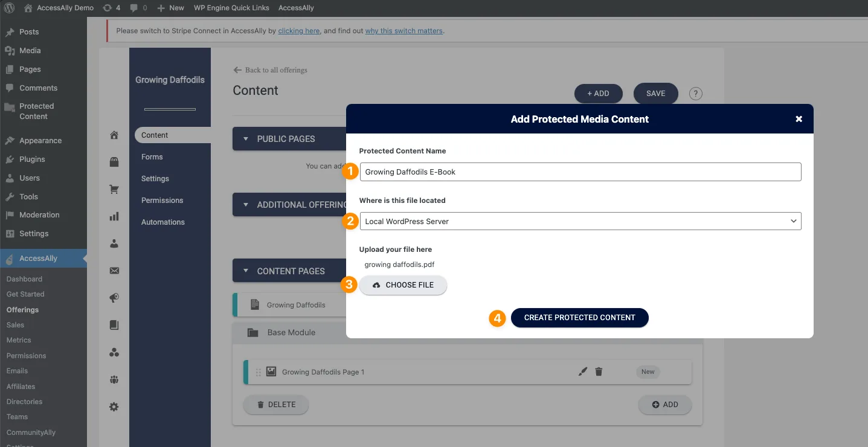Click the question mark help icon
Screen dimensions: 868x447
click(x=696, y=94)
